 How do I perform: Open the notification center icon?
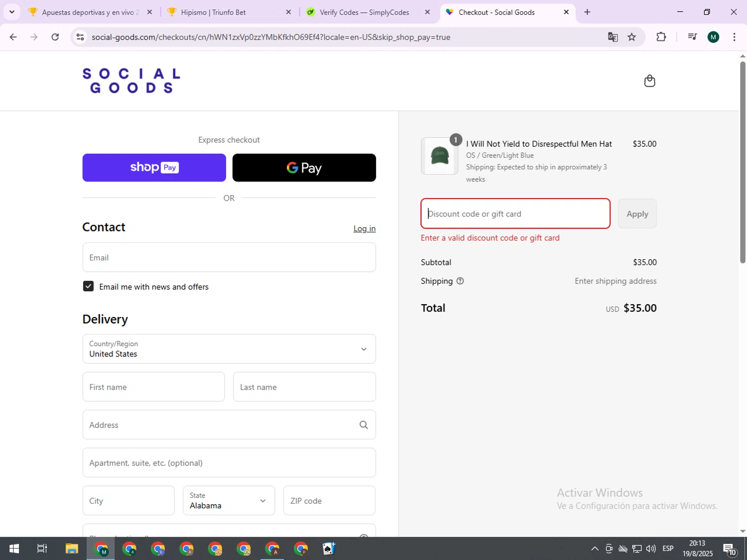pos(730,549)
